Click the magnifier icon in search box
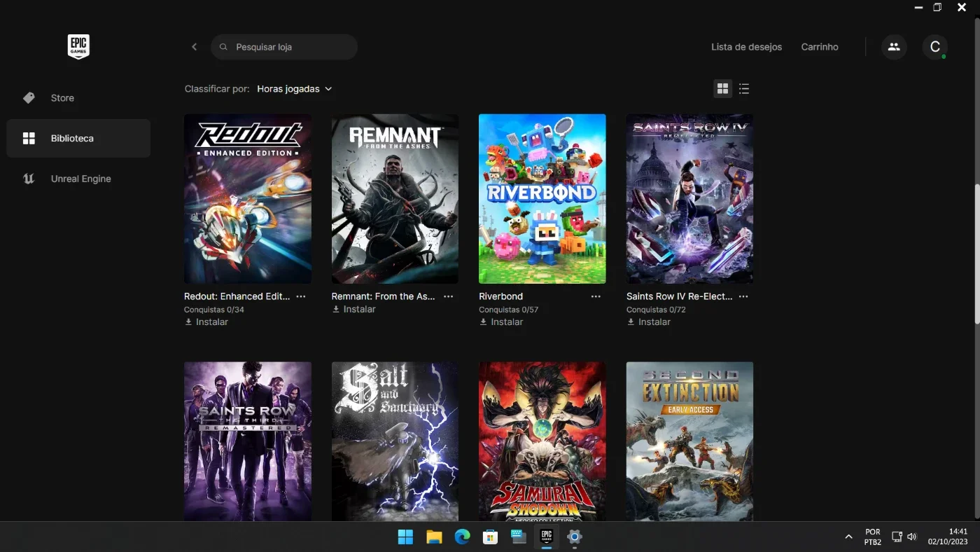Screen dimensions: 980x552 [223, 47]
